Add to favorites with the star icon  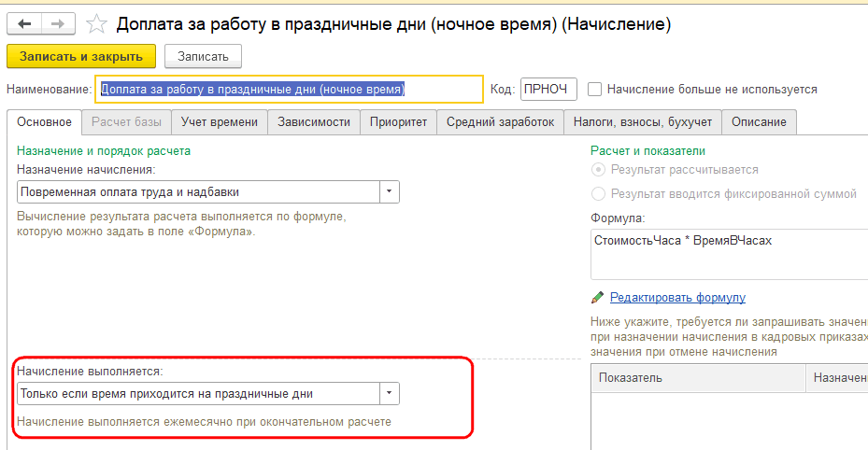(96, 23)
